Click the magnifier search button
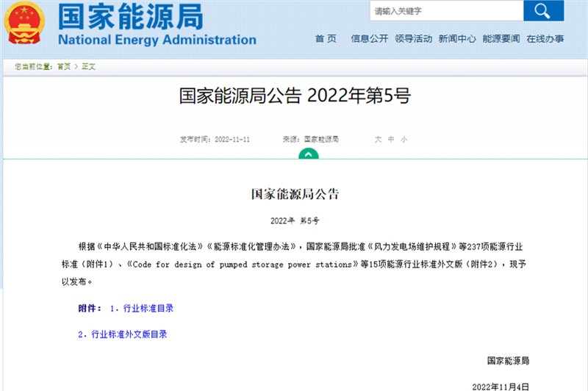The image size is (588, 391). coord(543,11)
